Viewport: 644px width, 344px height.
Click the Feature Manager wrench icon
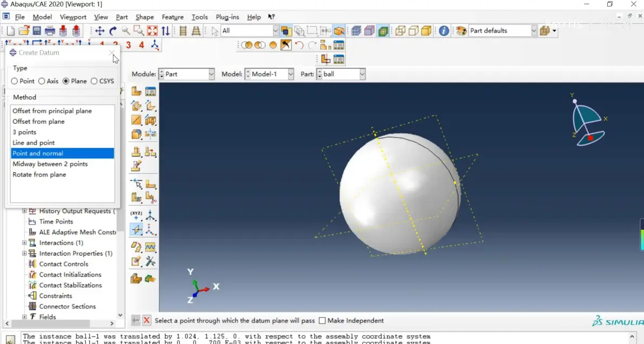point(150,261)
